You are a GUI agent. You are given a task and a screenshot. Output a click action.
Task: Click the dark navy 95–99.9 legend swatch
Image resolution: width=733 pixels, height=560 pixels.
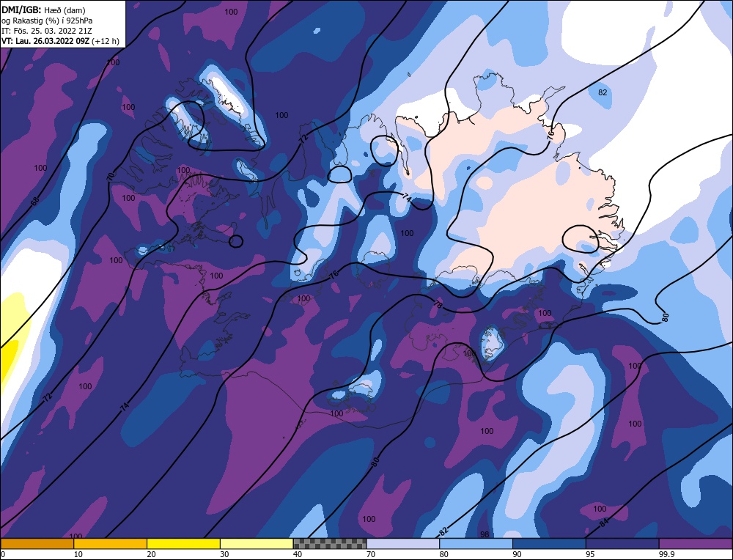point(622,544)
